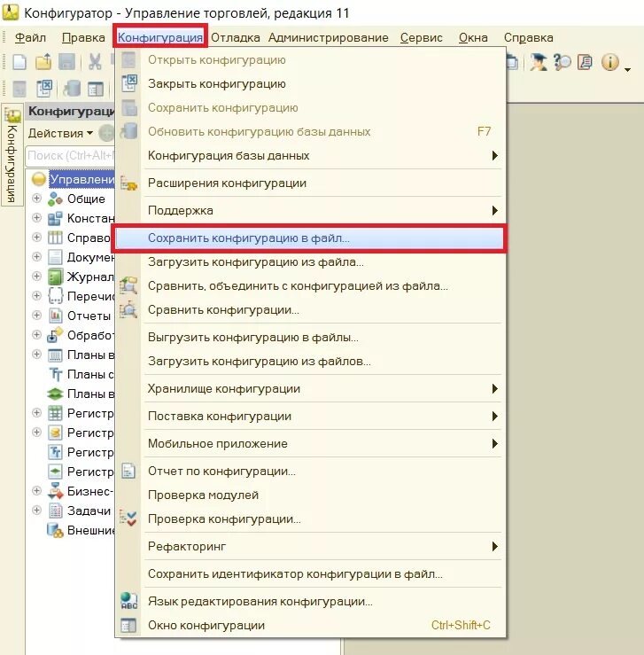The image size is (644, 655).
Task: Choose Окно конфигурации menu entry
Action: [x=310, y=626]
